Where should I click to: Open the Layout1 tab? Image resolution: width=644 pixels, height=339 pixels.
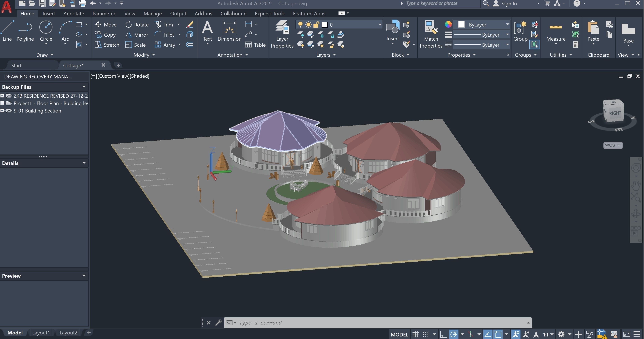click(x=41, y=332)
